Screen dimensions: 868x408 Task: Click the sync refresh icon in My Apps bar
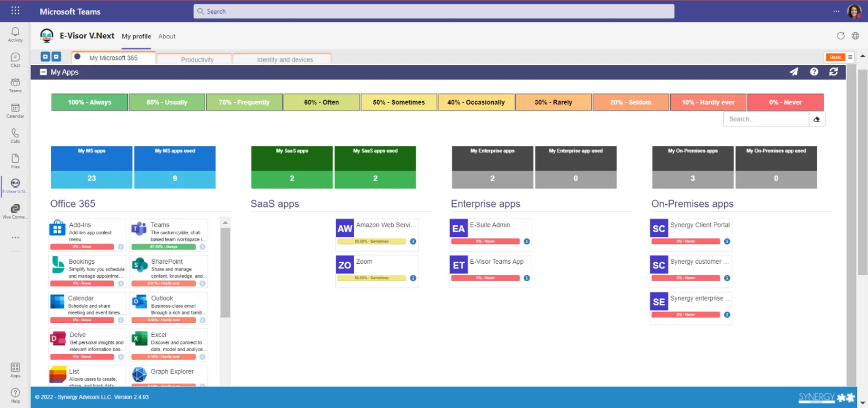833,72
